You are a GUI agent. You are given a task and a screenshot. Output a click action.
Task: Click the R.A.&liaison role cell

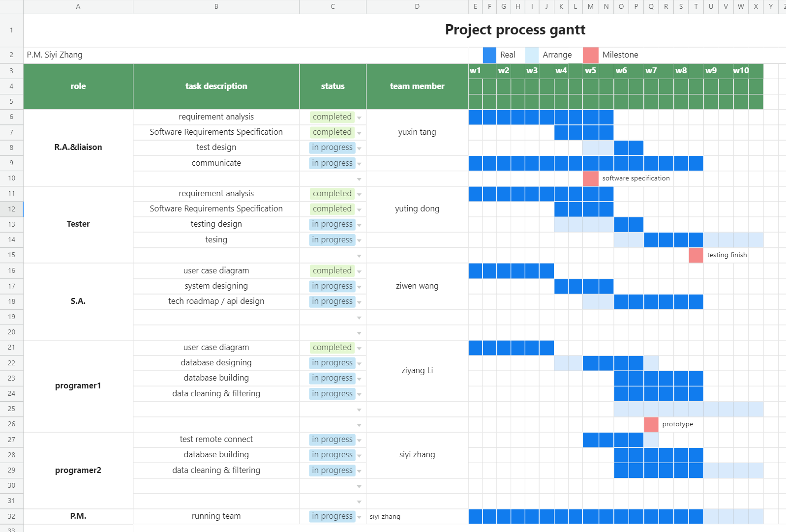(78, 148)
